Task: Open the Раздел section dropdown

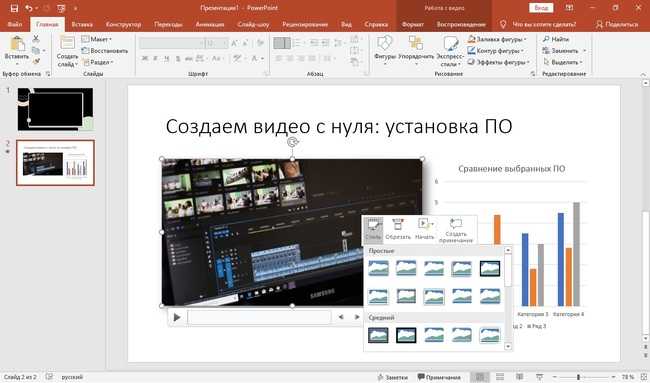Action: (98, 62)
